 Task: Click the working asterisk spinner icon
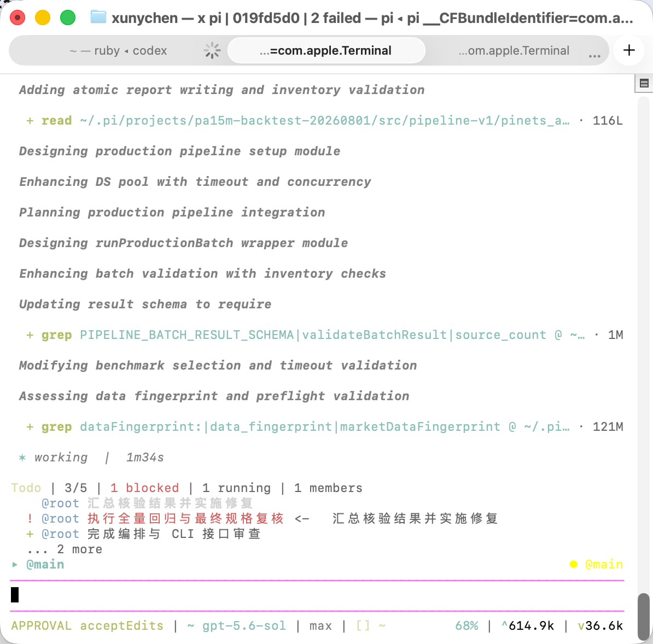(x=22, y=458)
